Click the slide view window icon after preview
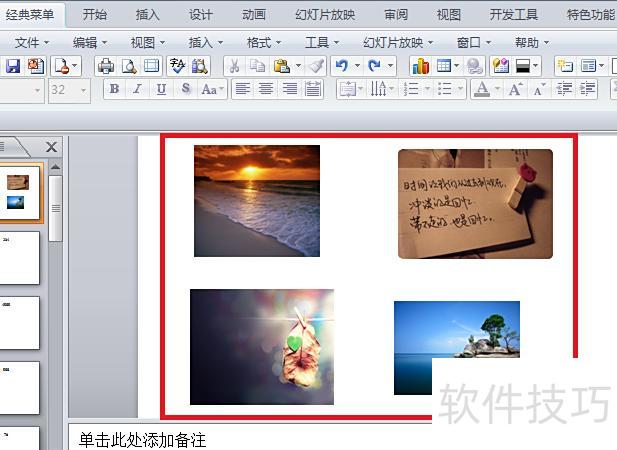 pyautogui.click(x=151, y=66)
